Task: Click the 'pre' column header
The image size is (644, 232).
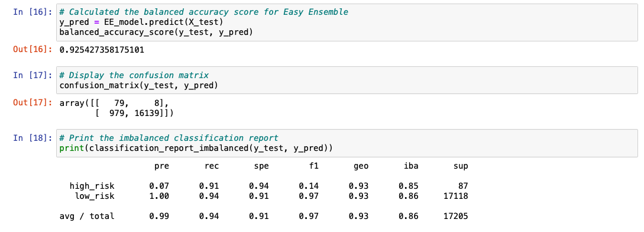Action: (161, 166)
